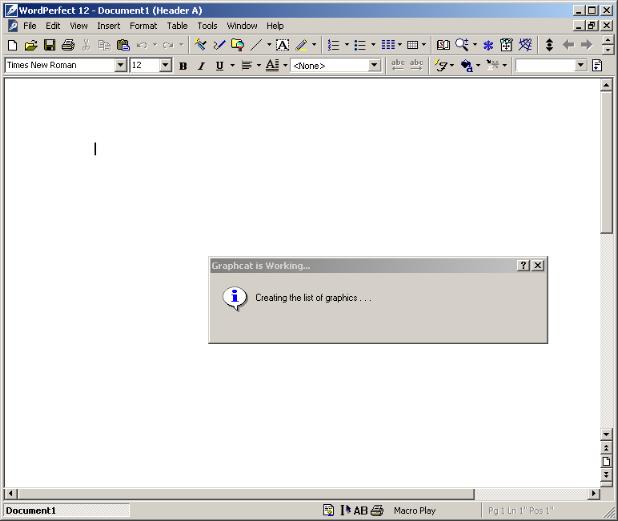618x521 pixels.
Task: Click the bulleted list icon
Action: [360, 45]
